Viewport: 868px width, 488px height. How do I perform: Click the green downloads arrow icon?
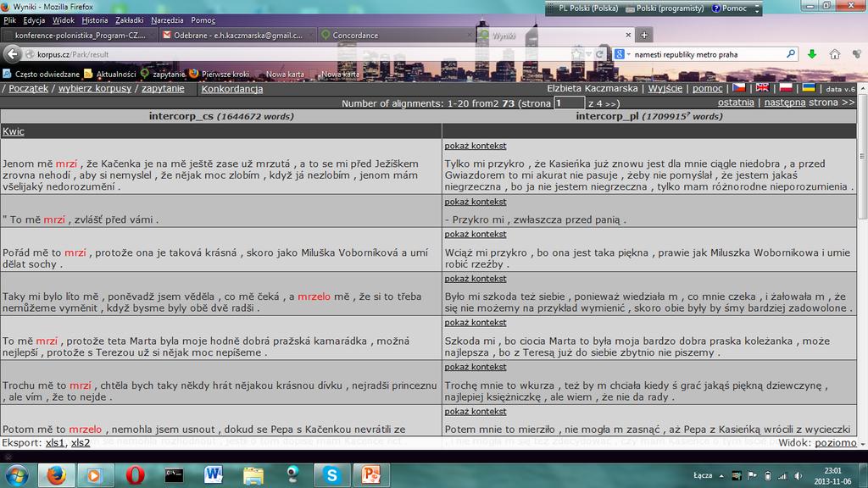[x=811, y=54]
